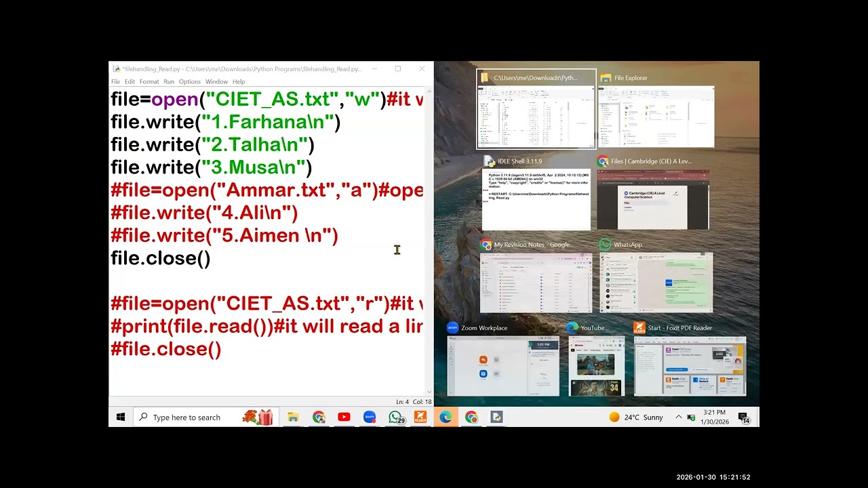Click the code line file.write("3.Musa\n")
This screenshot has width=868, height=488.
pyautogui.click(x=212, y=167)
